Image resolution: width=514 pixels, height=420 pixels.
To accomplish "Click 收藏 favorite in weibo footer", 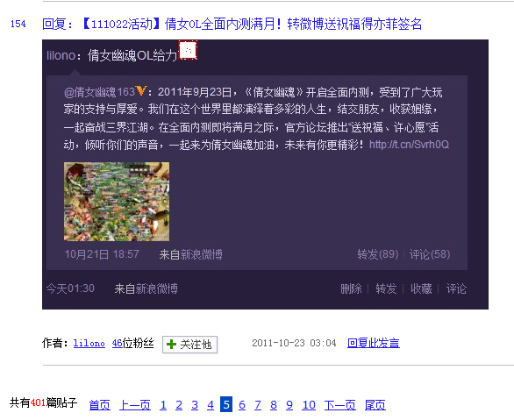I will [x=421, y=288].
